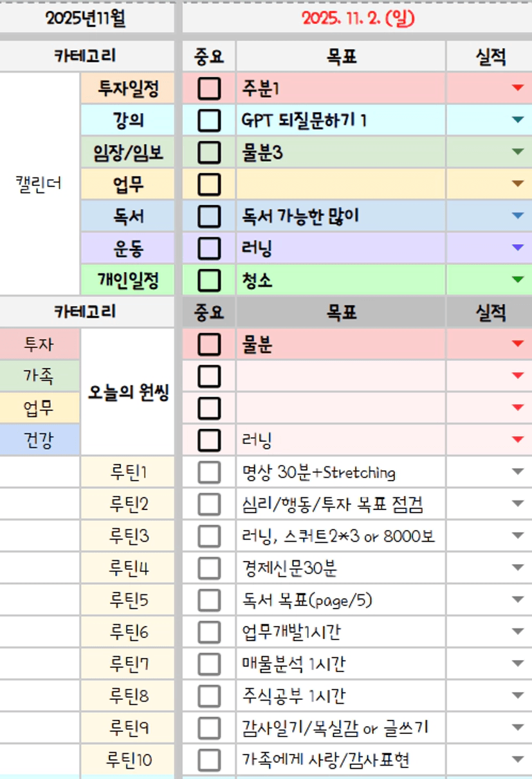Viewport: 532px width, 779px height.
Task: Select the 임장/임보 category cell
Action: (127, 152)
